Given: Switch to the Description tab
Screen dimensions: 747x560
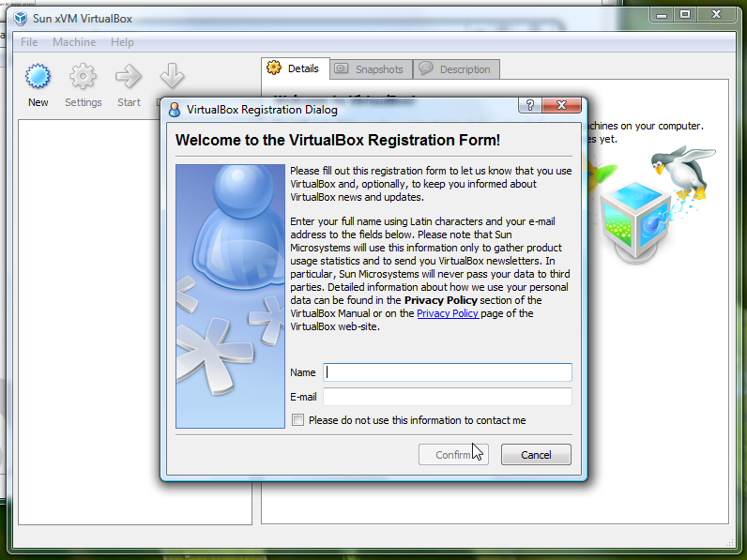Looking at the screenshot, I should pyautogui.click(x=456, y=69).
